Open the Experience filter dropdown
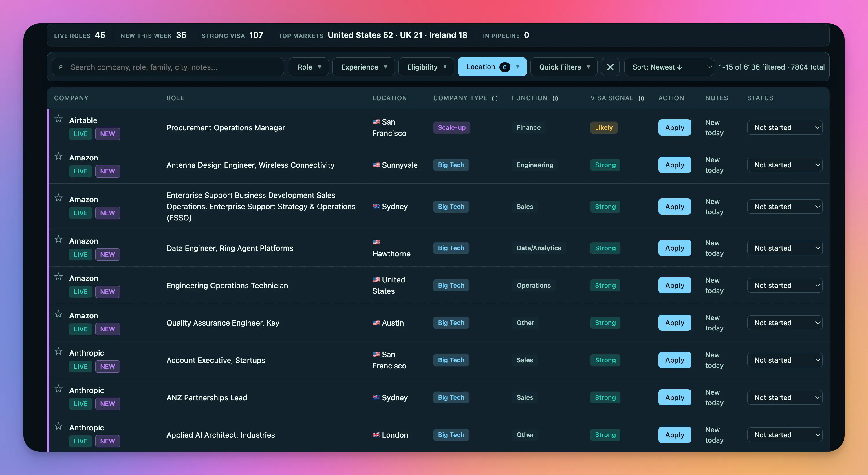Viewport: 868px width, 475px height. [364, 67]
